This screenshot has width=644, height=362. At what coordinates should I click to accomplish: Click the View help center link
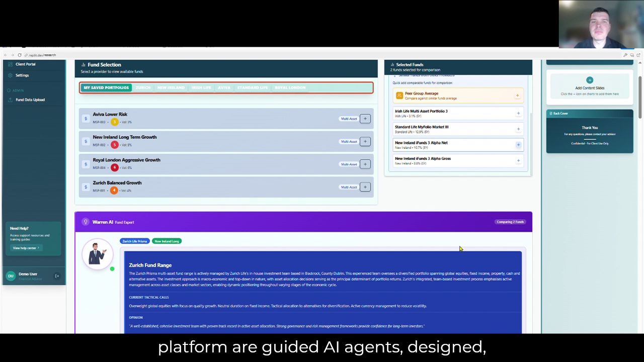tap(26, 248)
